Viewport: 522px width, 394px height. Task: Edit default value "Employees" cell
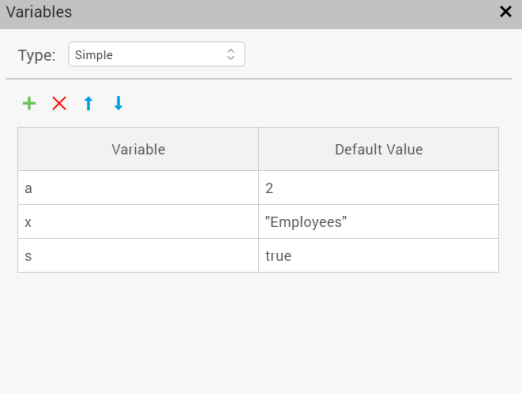(x=379, y=222)
